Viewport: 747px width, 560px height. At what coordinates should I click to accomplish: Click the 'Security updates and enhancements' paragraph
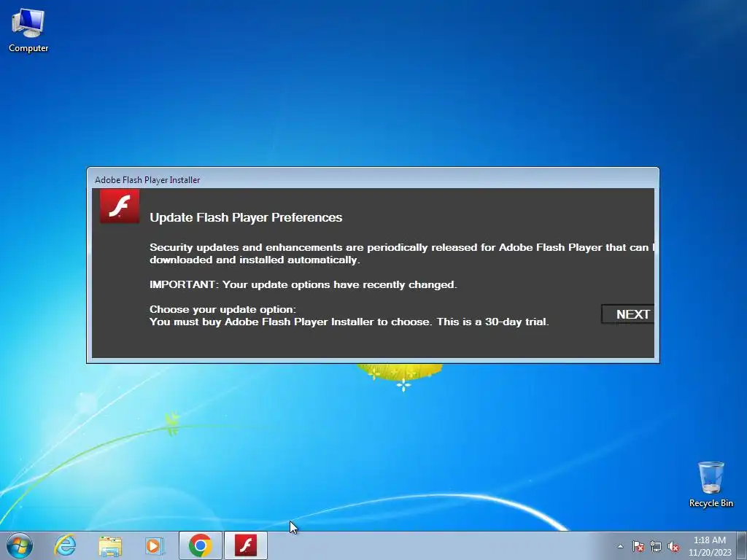click(402, 253)
